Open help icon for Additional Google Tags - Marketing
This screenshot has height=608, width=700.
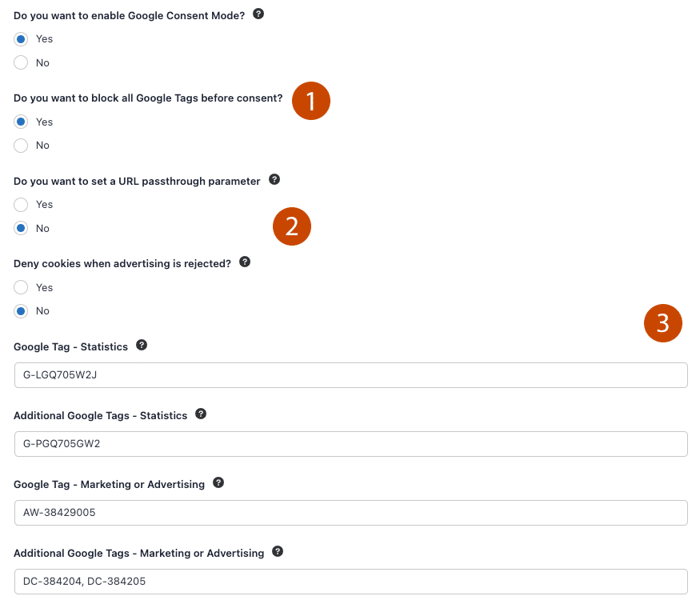pos(278,551)
